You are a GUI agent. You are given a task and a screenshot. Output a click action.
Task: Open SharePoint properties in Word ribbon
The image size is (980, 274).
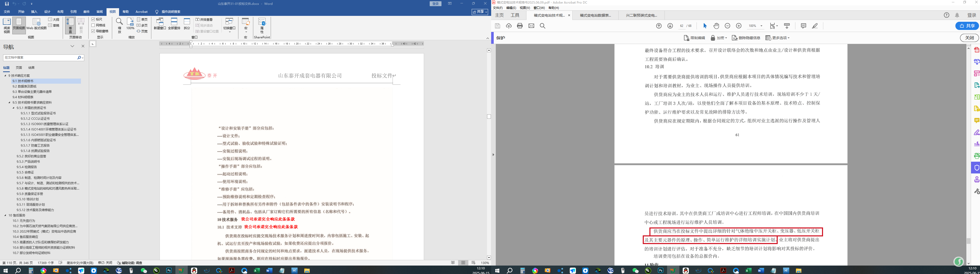[x=262, y=25]
